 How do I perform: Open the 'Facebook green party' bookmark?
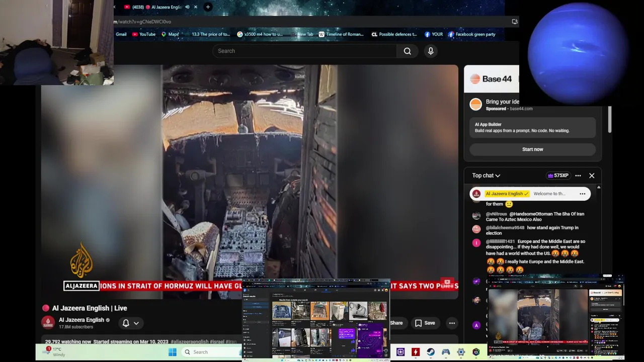pos(472,34)
